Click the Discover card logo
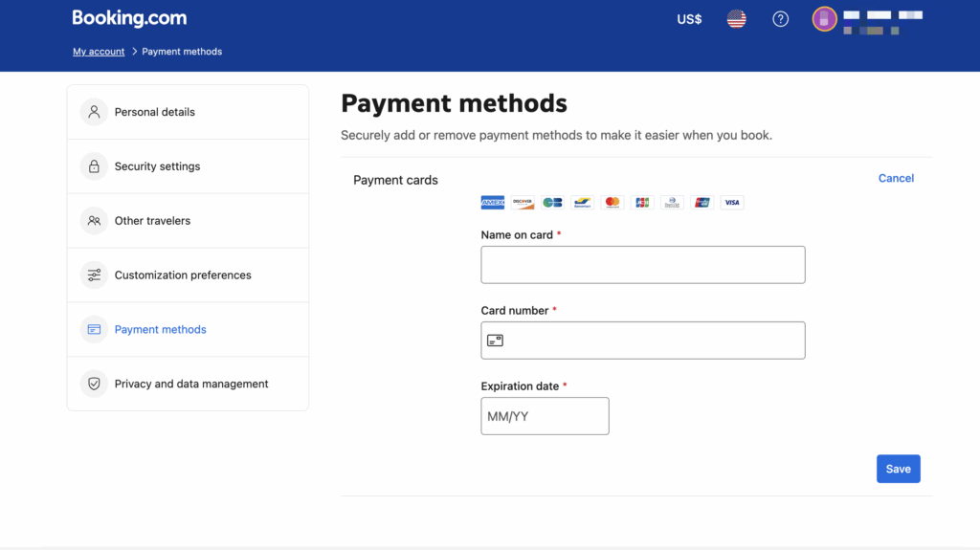This screenshot has height=550, width=980. click(x=523, y=203)
